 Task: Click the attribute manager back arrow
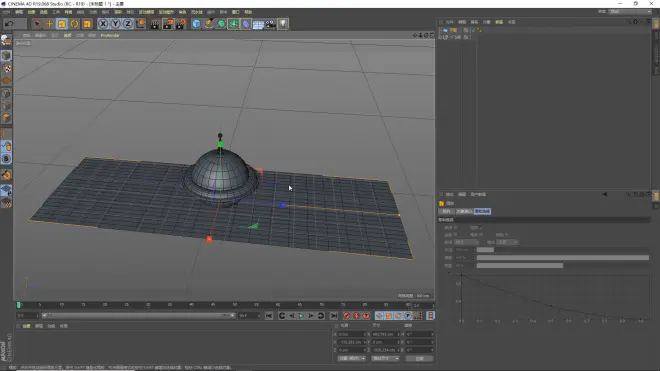click(604, 194)
